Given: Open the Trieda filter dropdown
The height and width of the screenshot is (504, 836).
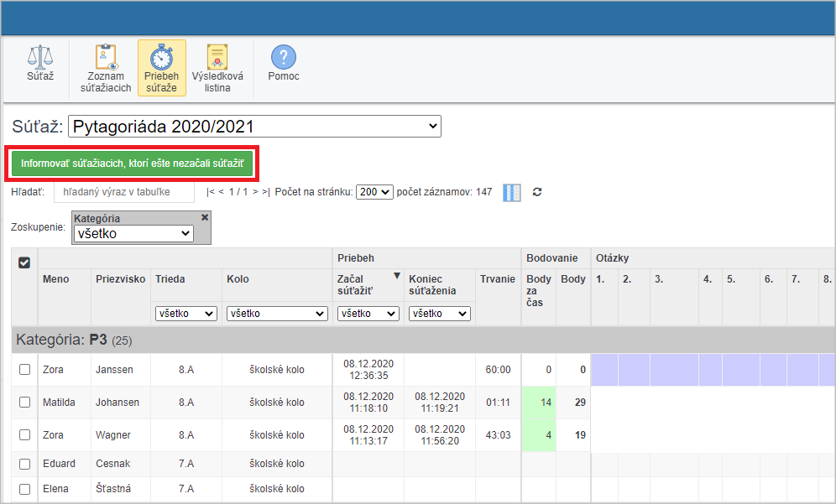Looking at the screenshot, I should click(x=186, y=314).
